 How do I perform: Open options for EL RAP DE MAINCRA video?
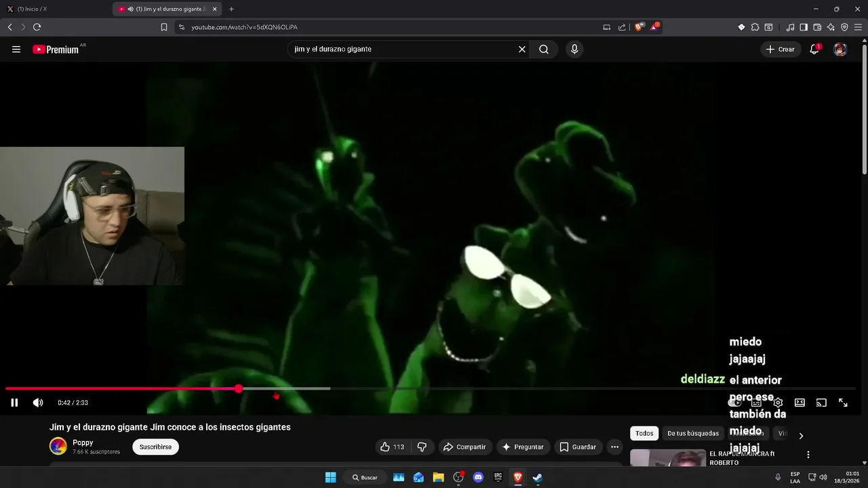point(808,454)
